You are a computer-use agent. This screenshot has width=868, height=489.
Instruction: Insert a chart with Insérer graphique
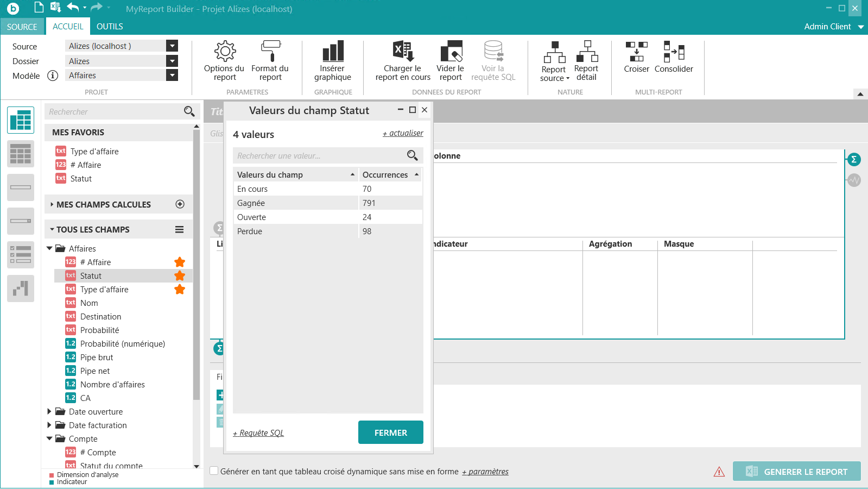tap(332, 60)
